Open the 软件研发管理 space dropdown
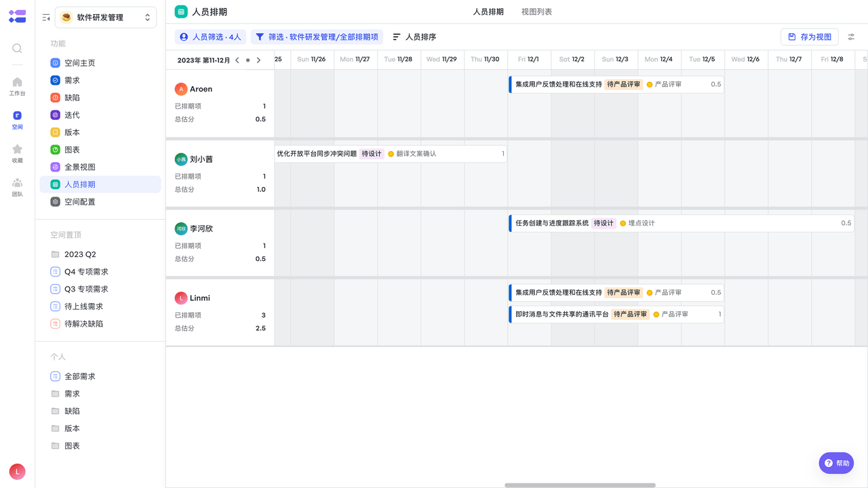 (106, 18)
